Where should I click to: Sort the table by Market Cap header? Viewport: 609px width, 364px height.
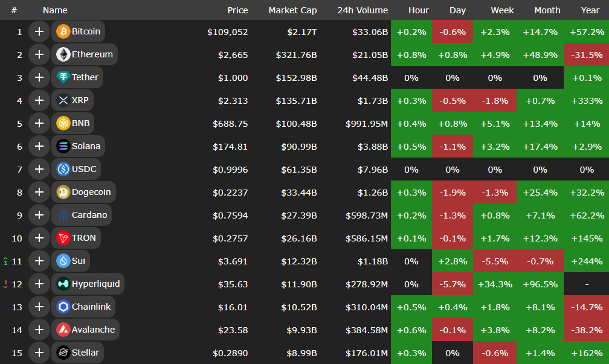(x=292, y=10)
